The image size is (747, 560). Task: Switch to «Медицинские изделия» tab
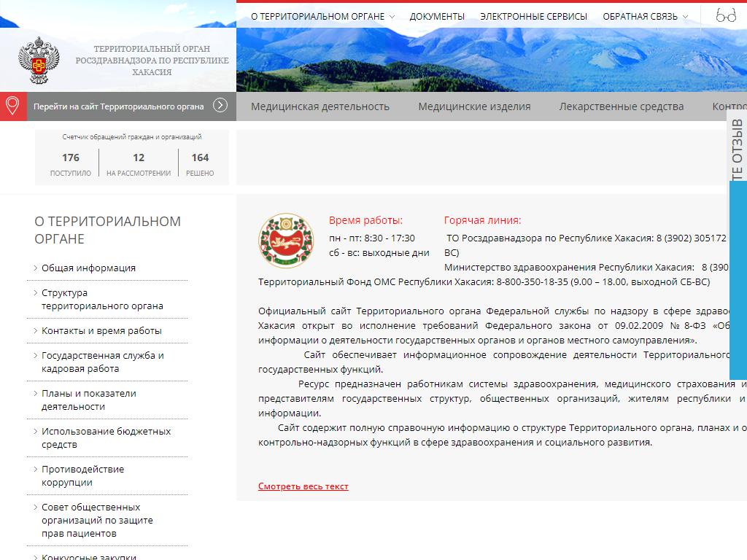pos(474,106)
